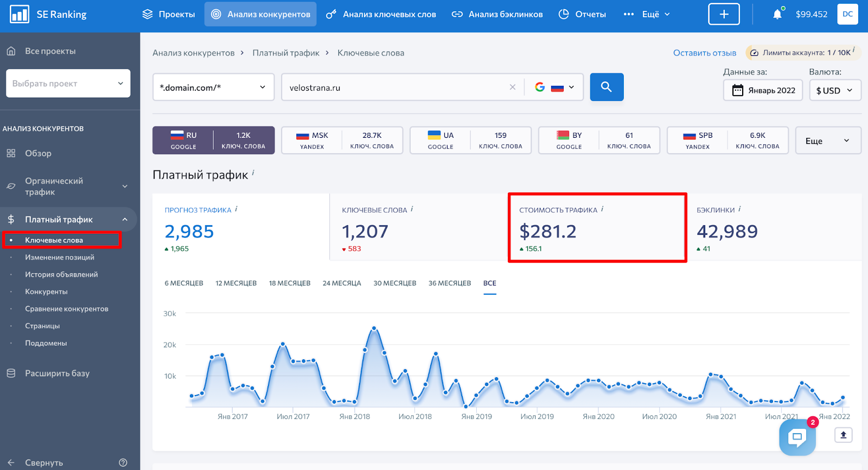Viewport: 868px width, 470px height.
Task: Open Google Russia search engine dropdown
Action: pyautogui.click(x=554, y=87)
